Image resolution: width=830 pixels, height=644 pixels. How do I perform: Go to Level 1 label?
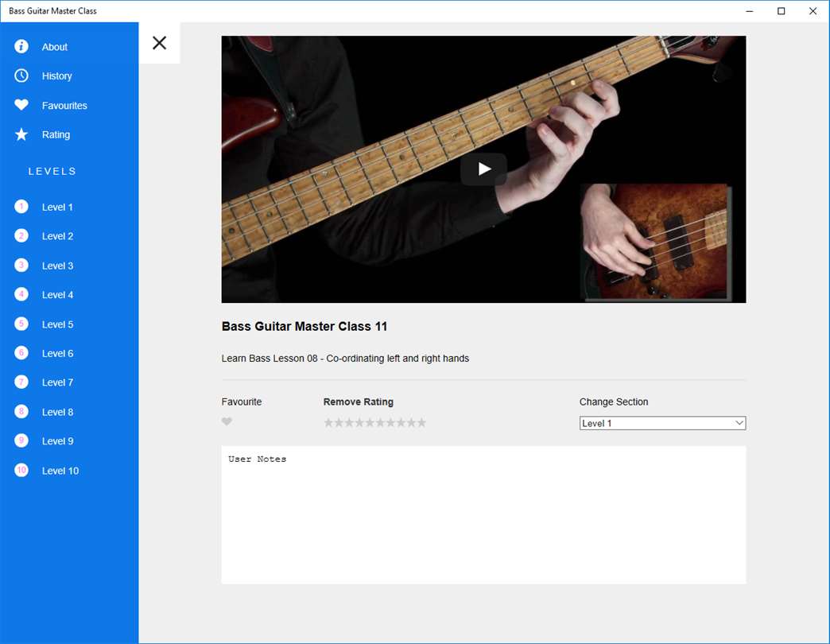click(57, 207)
